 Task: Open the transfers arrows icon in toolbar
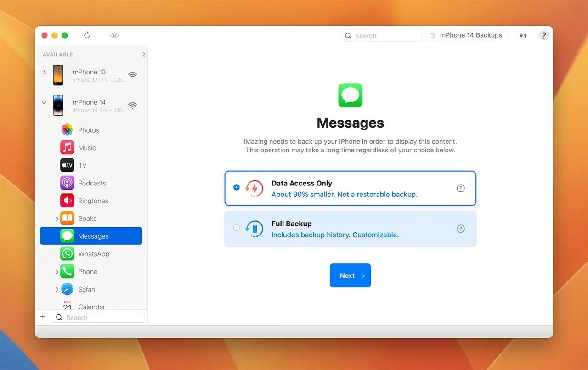pos(523,35)
